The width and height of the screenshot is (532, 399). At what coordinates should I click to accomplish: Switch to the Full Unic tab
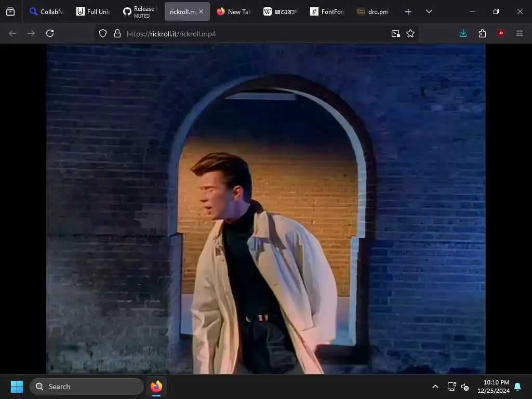pyautogui.click(x=94, y=12)
